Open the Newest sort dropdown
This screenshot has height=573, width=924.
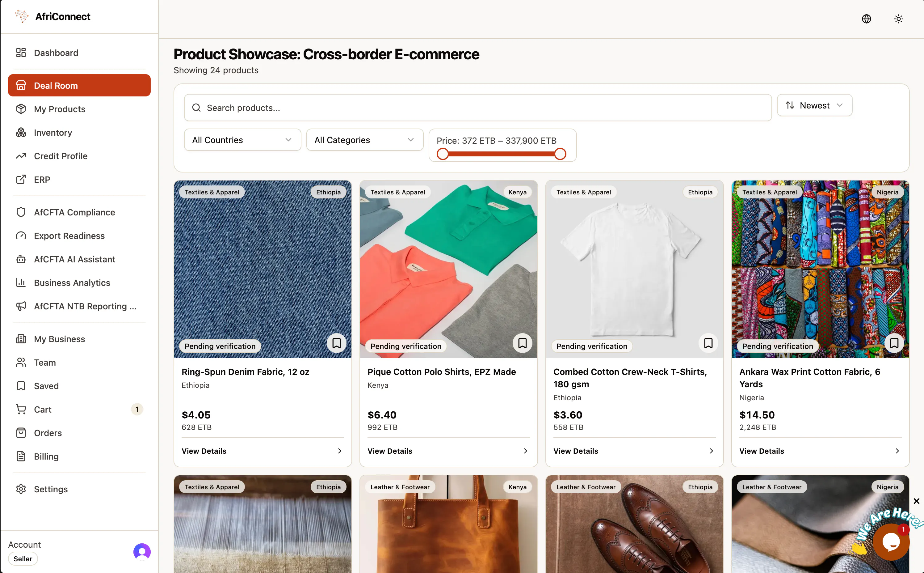click(815, 105)
